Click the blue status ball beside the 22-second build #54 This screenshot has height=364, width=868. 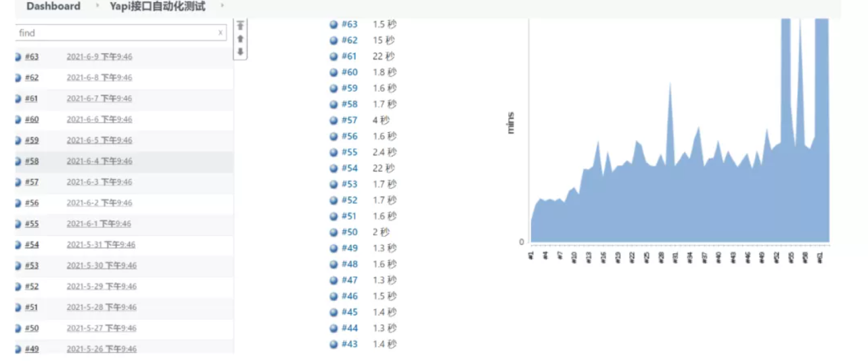[x=334, y=168]
